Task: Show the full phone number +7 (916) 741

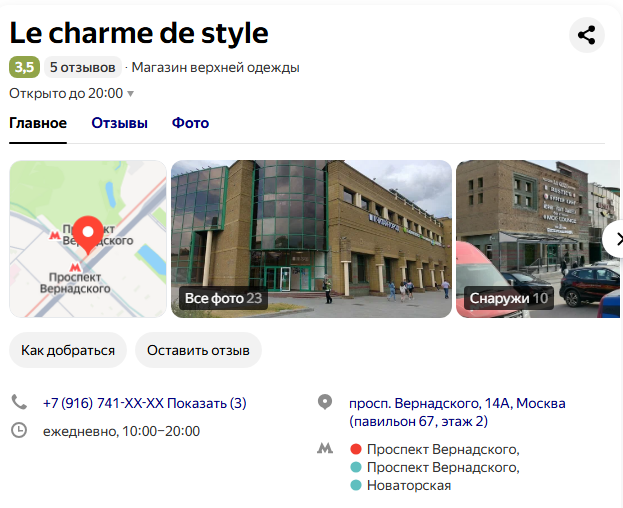Action: (145, 403)
